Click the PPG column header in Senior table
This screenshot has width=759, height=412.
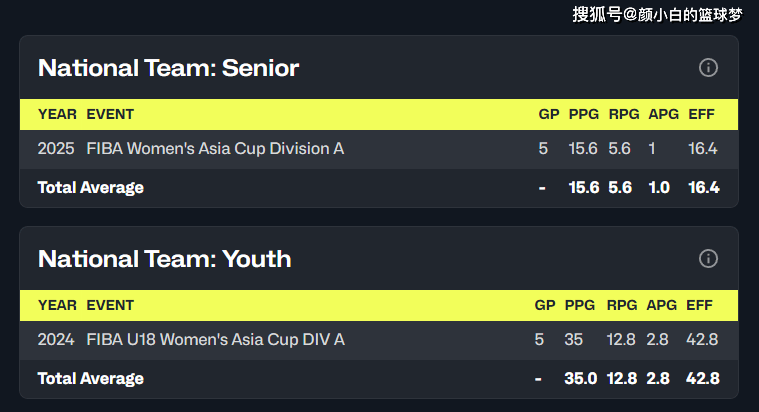[x=583, y=114]
